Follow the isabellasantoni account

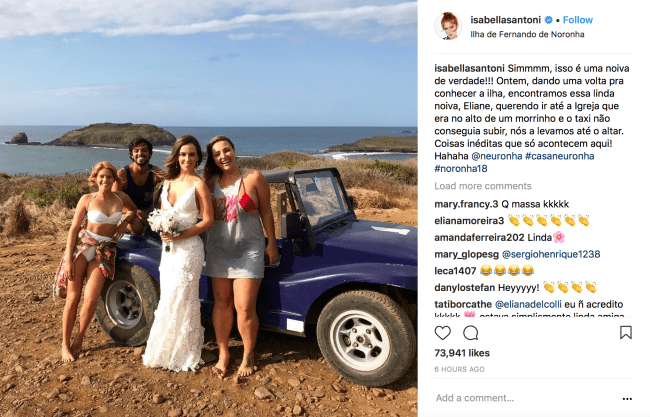coord(577,20)
